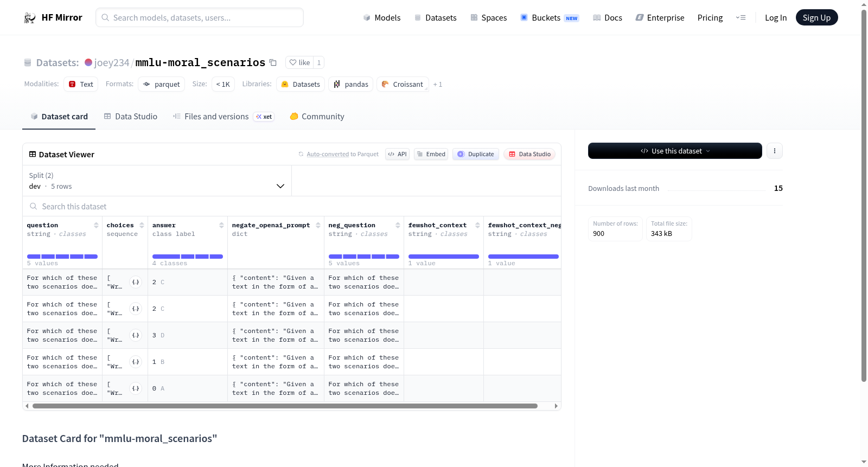Expand the choices JSON of the answer A row
This screenshot has height=467, width=868.
pos(136,388)
